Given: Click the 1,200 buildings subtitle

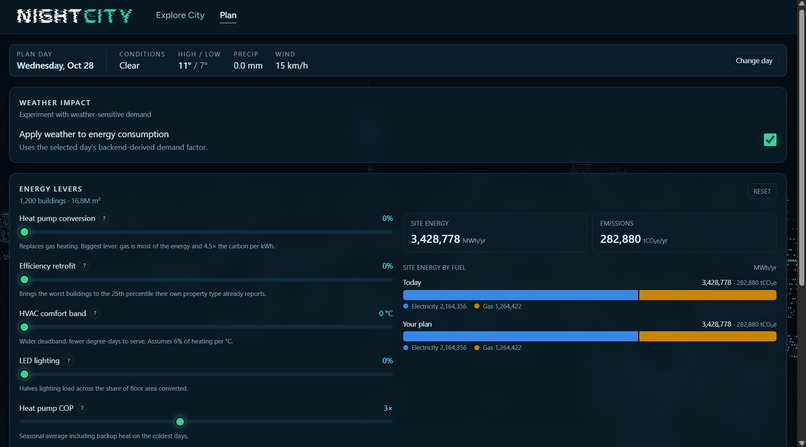Looking at the screenshot, I should pyautogui.click(x=60, y=201).
